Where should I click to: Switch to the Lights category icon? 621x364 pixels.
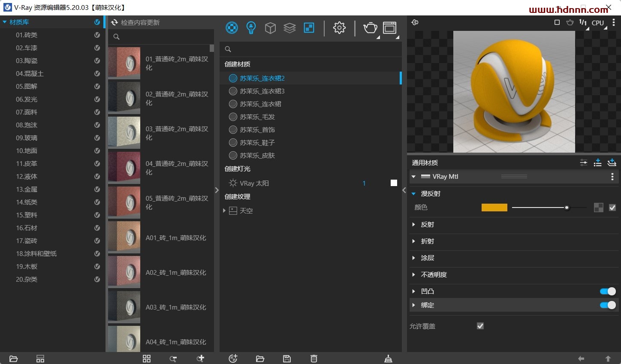[251, 28]
